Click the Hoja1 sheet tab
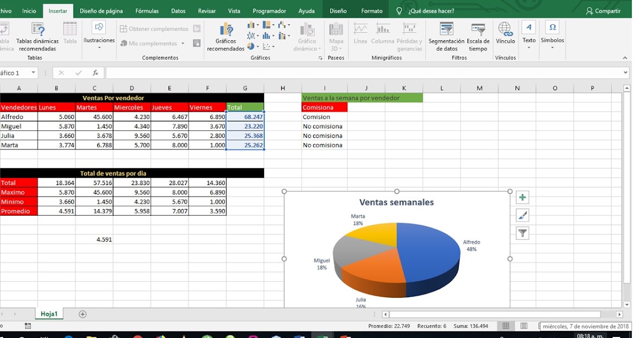The width and height of the screenshot is (644, 338). [49, 313]
